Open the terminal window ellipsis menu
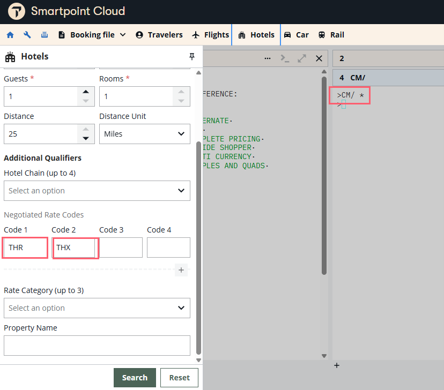This screenshot has height=390, width=444. 267,58
